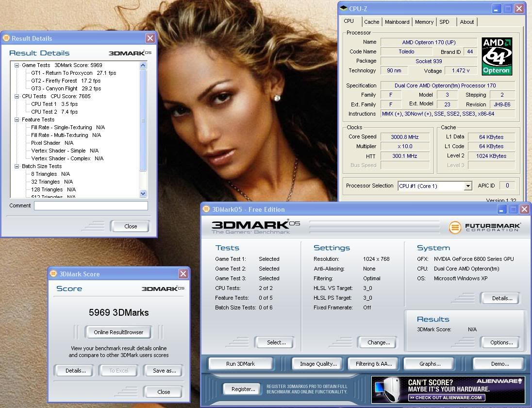Click the 3000.8 MHz Core Speed value

(x=405, y=137)
